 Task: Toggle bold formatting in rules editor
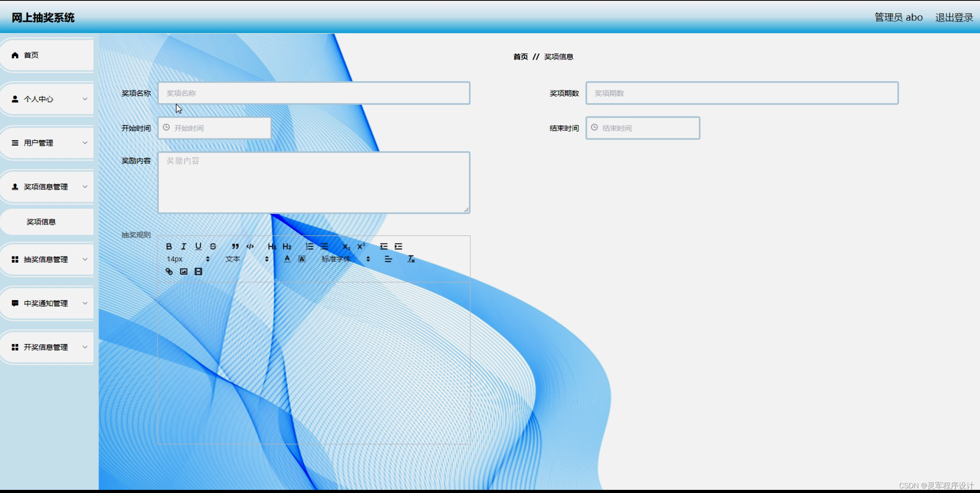(x=169, y=246)
